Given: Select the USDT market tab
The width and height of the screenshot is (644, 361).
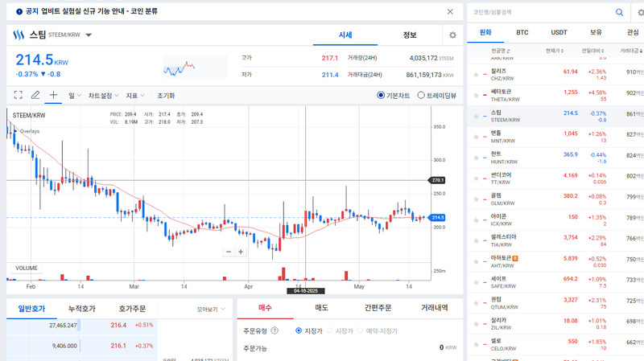Looking at the screenshot, I should [x=559, y=32].
